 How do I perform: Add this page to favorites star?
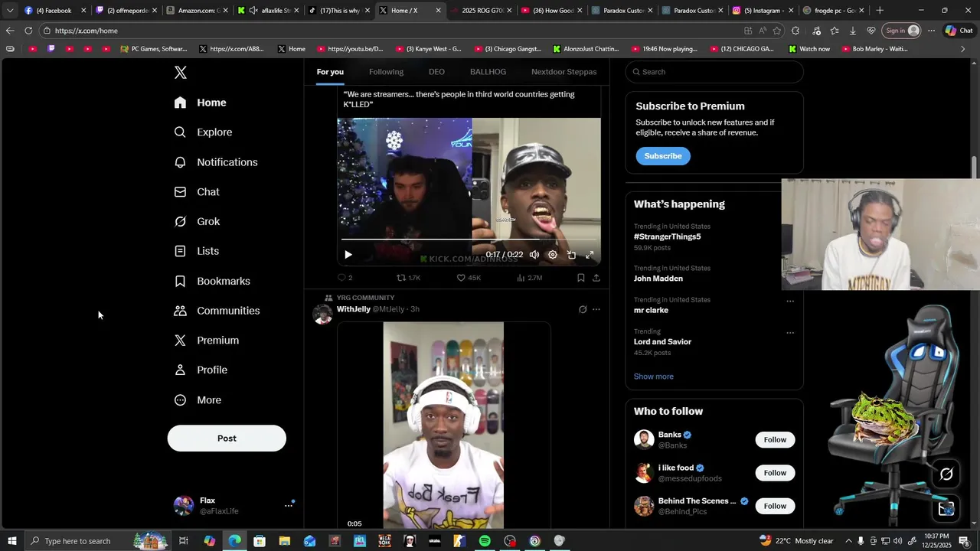point(777,31)
